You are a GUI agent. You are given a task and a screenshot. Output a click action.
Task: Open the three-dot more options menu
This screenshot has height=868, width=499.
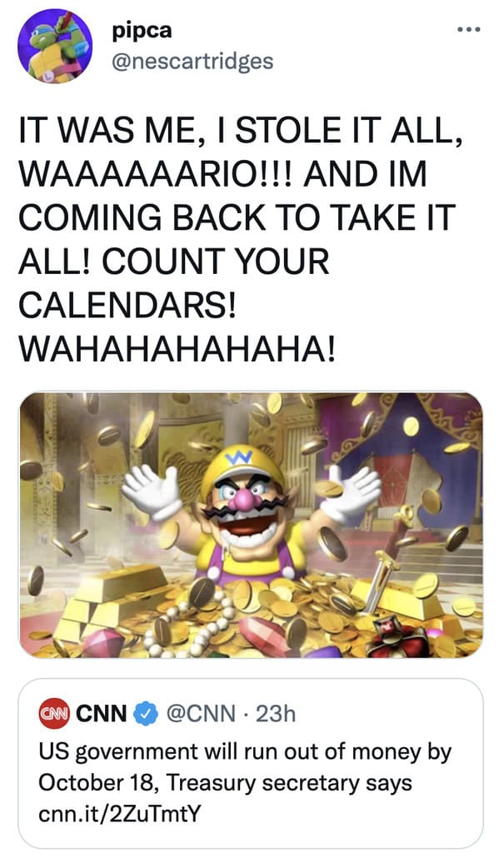coord(469,29)
